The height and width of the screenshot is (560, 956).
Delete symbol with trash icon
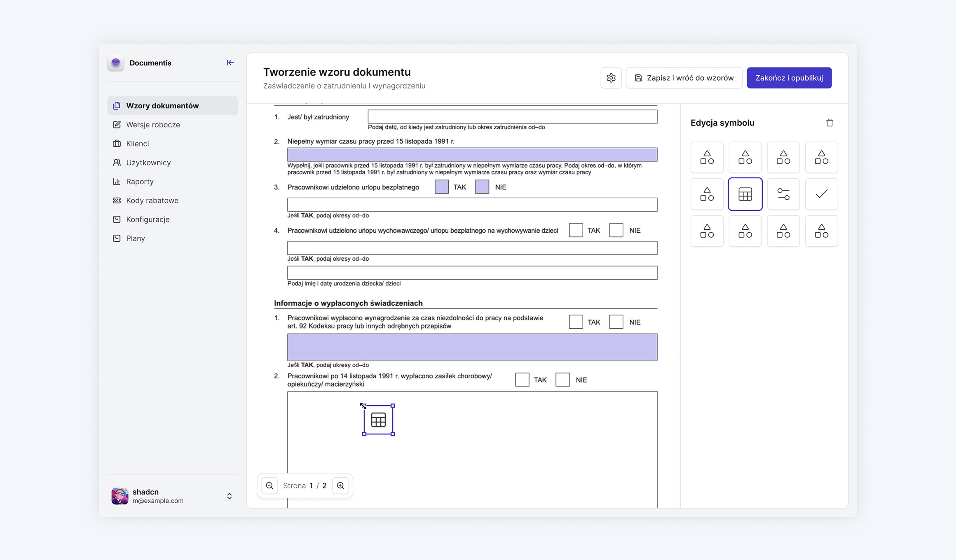point(829,123)
